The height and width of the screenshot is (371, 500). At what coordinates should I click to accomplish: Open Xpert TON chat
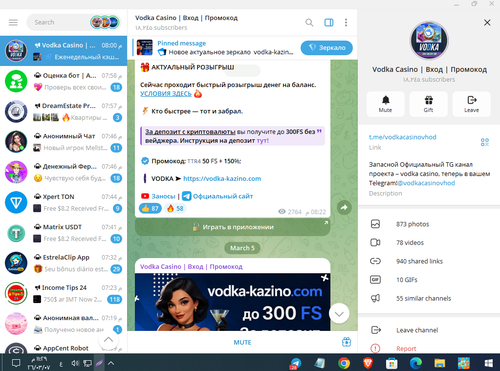(x=63, y=202)
